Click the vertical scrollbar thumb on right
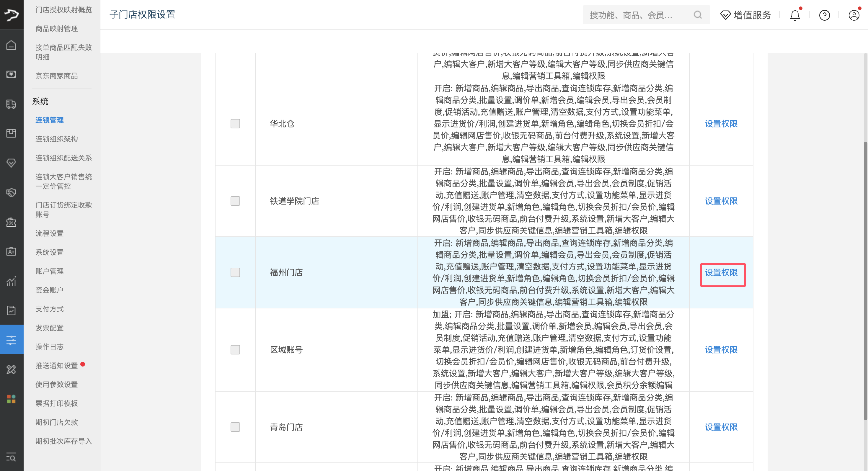The image size is (868, 471). pyautogui.click(x=865, y=281)
